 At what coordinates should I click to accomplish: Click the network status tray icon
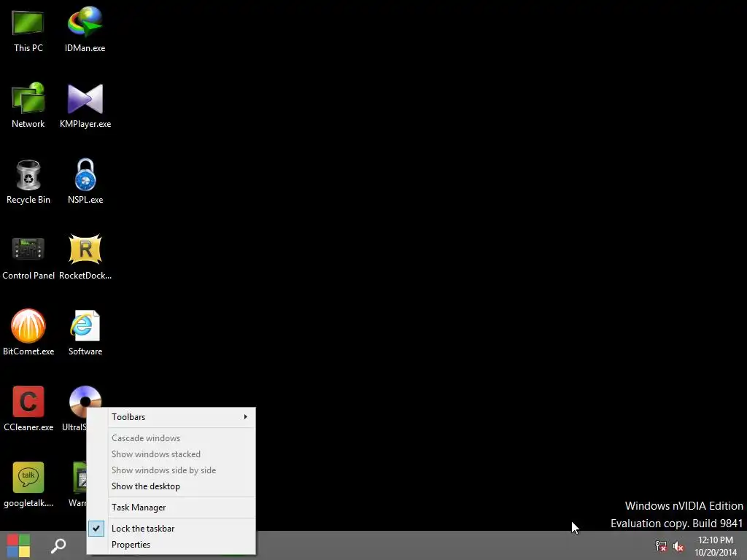(661, 546)
